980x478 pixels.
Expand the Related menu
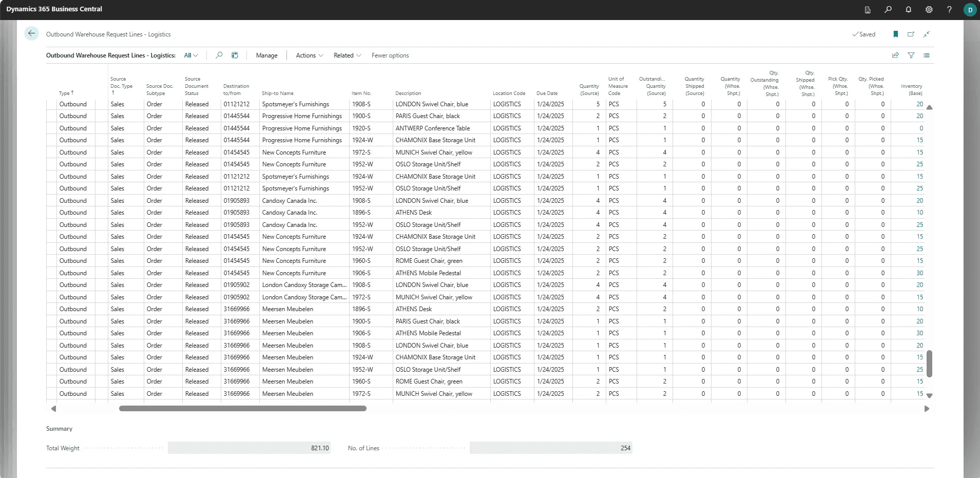[x=348, y=55]
